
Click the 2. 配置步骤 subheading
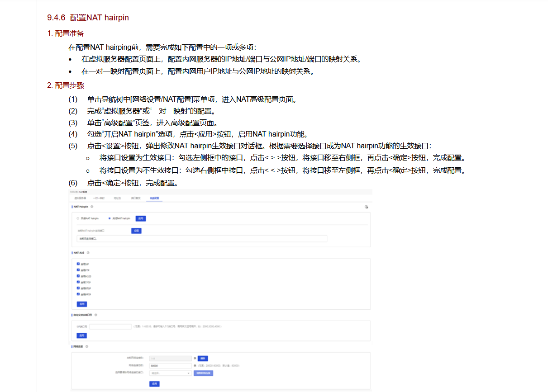pos(65,85)
